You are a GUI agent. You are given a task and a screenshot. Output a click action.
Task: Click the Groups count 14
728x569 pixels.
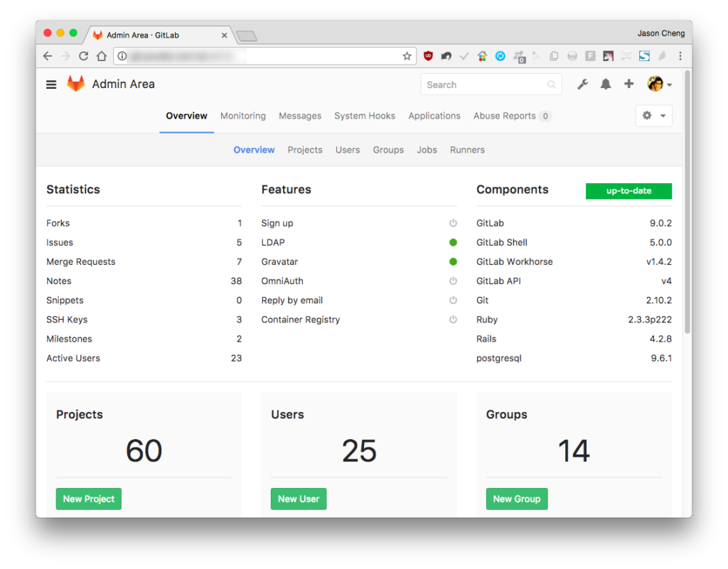(574, 451)
